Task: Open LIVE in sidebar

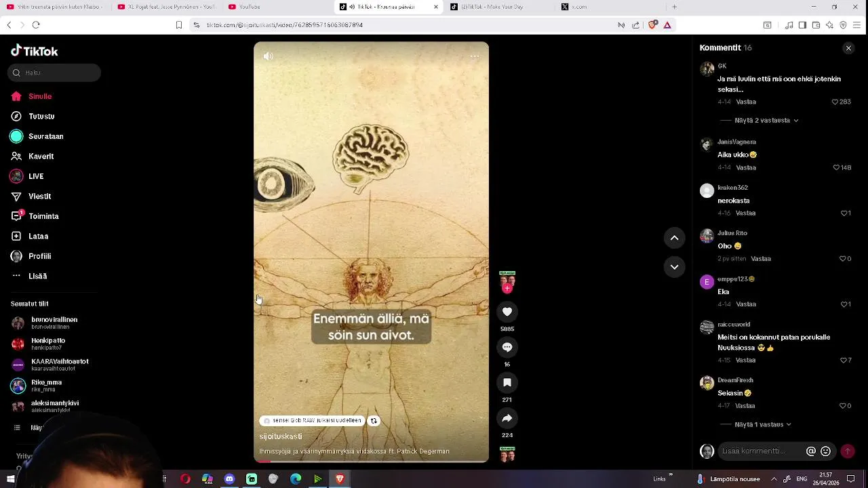Action: pyautogui.click(x=27, y=176)
